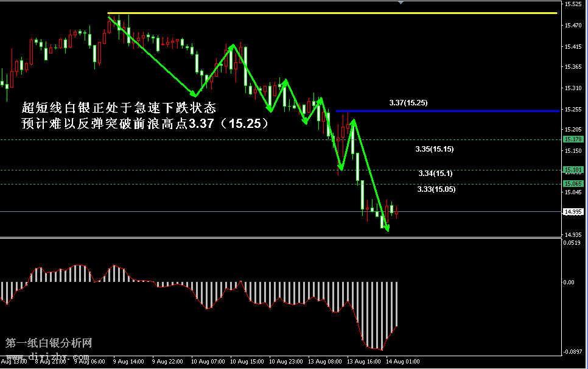Click the indicator's 0.00 zero level label
This screenshot has width=588, height=369.
[569, 282]
